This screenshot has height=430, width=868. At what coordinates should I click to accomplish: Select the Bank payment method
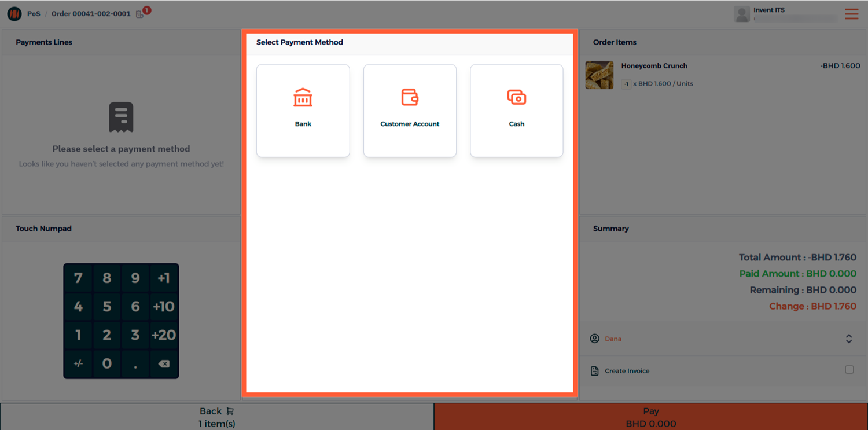click(303, 111)
